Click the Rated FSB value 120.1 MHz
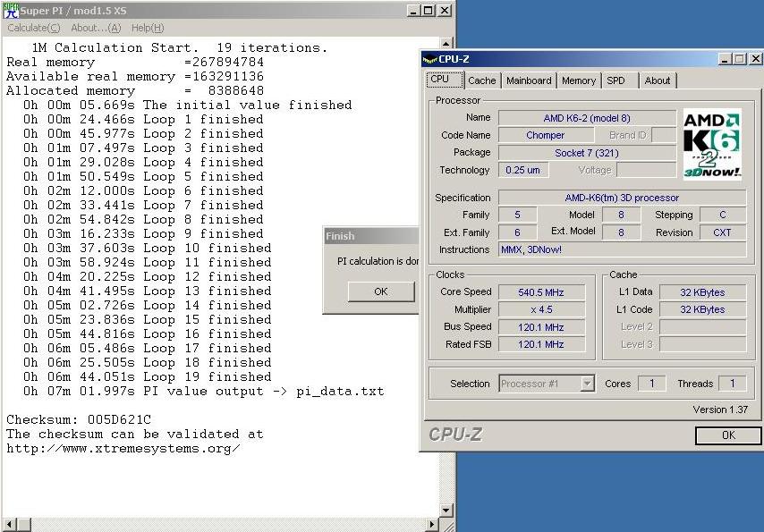This screenshot has height=532, width=764. [541, 344]
